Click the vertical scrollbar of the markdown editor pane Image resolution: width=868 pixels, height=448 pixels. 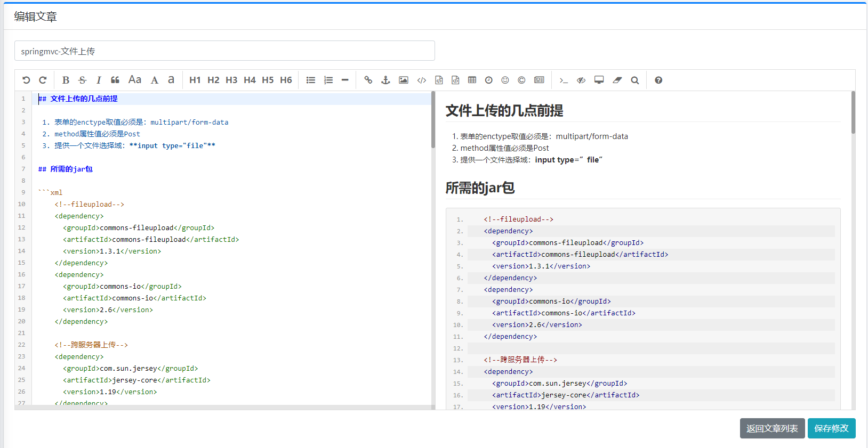tap(433, 120)
